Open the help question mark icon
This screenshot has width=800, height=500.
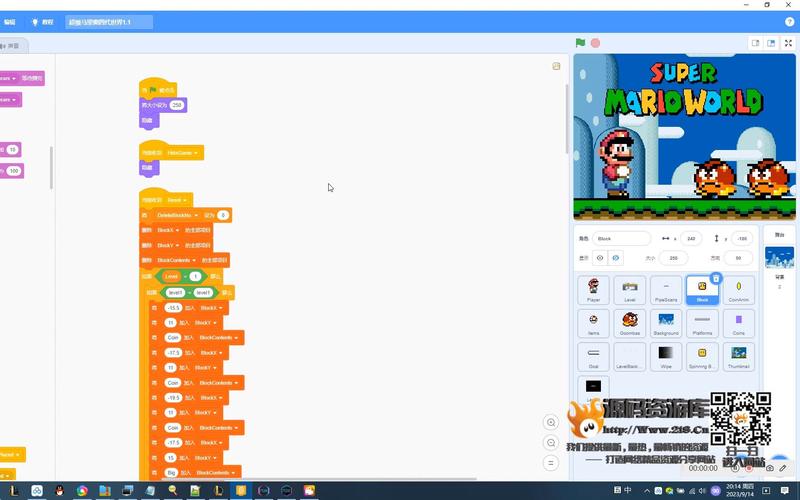(789, 22)
